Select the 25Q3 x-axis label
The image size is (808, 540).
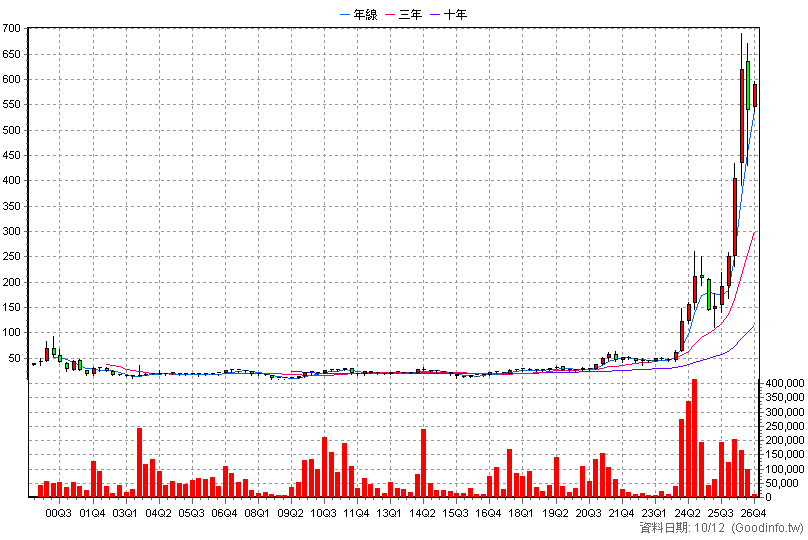[720, 513]
